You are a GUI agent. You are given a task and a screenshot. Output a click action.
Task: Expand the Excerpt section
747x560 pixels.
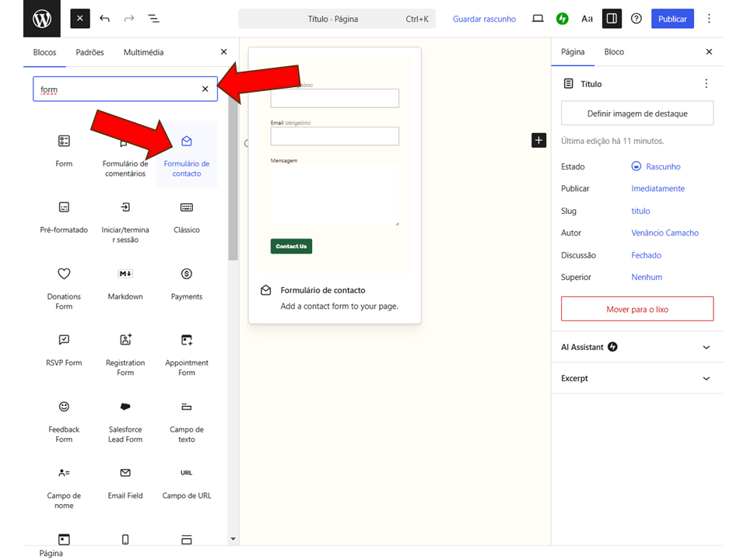tap(637, 379)
